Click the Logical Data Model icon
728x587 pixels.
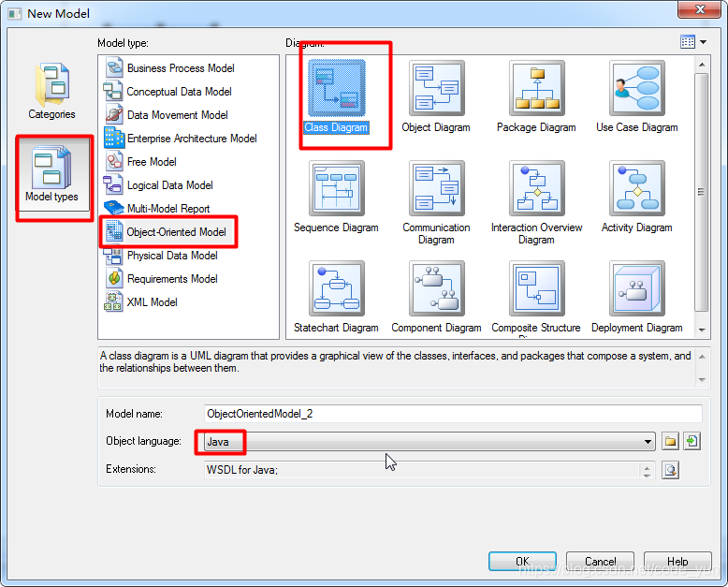click(x=113, y=184)
